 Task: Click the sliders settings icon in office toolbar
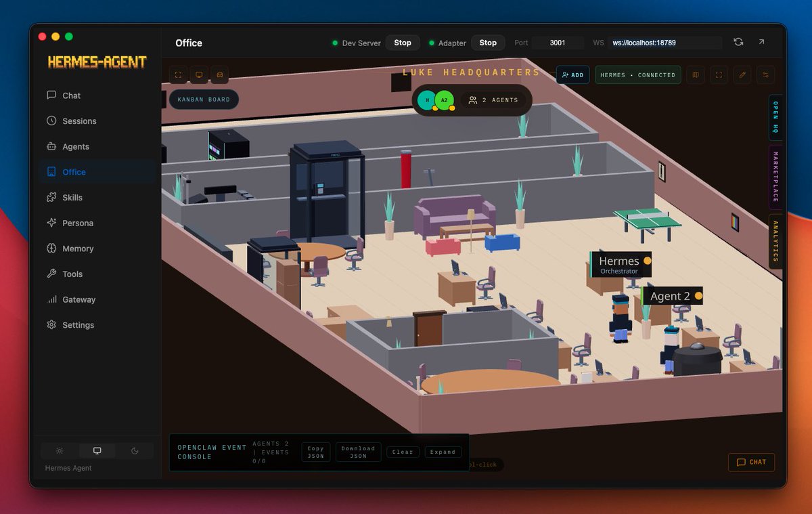(766, 75)
